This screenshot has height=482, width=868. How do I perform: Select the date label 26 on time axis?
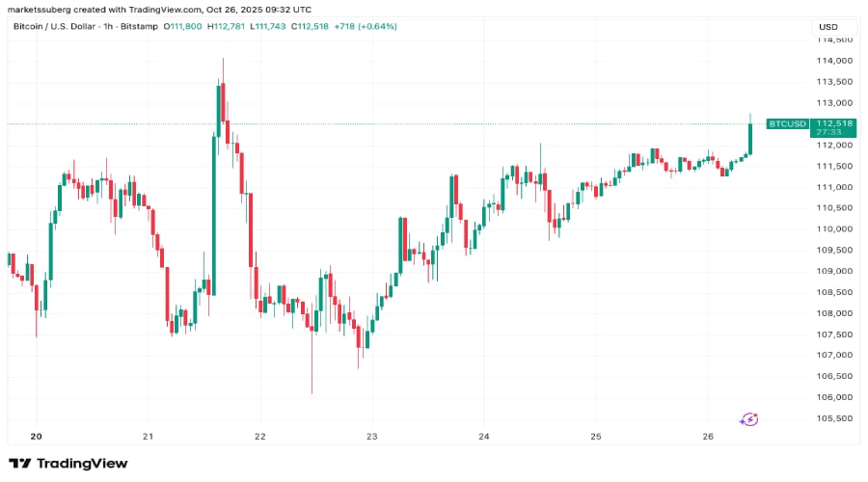point(707,437)
